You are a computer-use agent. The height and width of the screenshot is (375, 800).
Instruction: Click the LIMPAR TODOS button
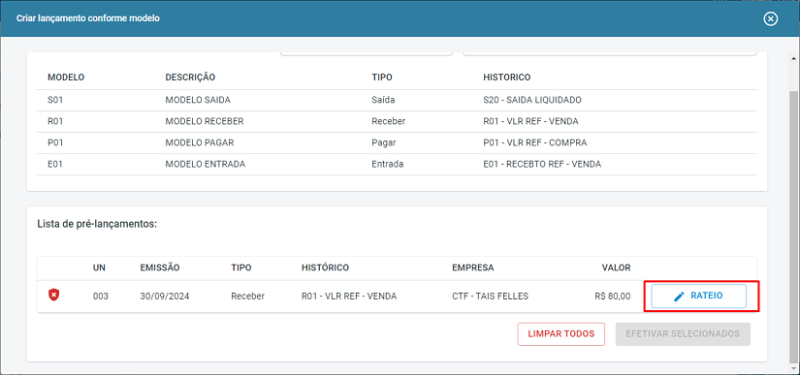click(x=561, y=334)
